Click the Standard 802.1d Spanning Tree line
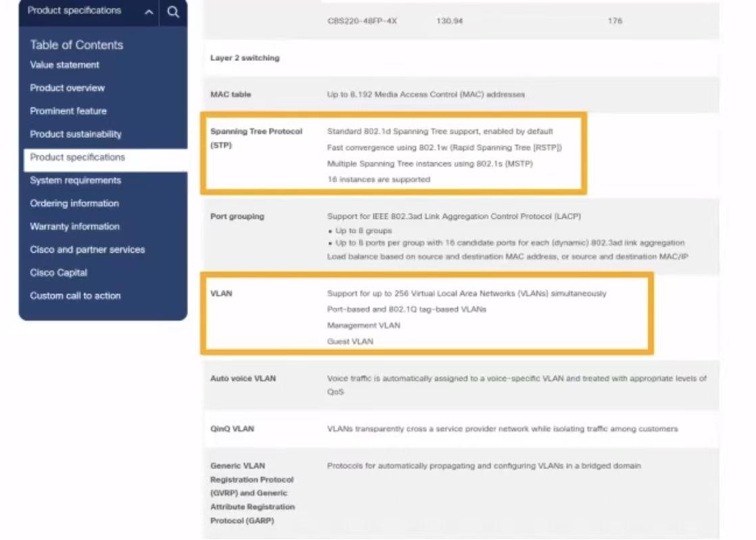 pos(440,131)
